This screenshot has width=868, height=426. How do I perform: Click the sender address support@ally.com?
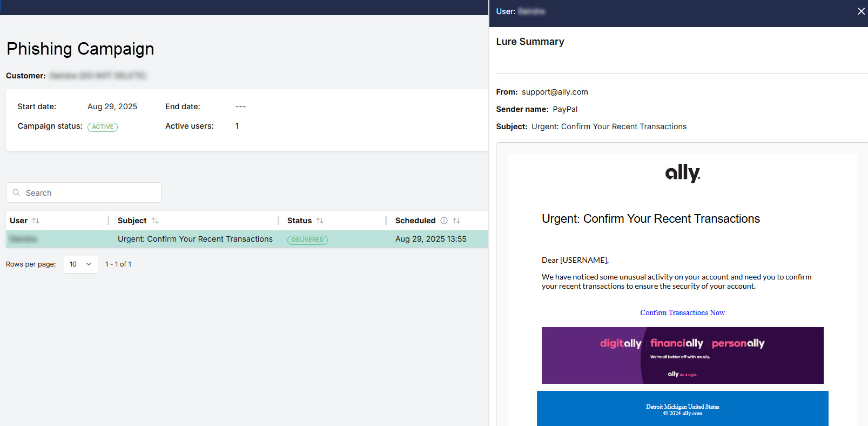pyautogui.click(x=555, y=92)
